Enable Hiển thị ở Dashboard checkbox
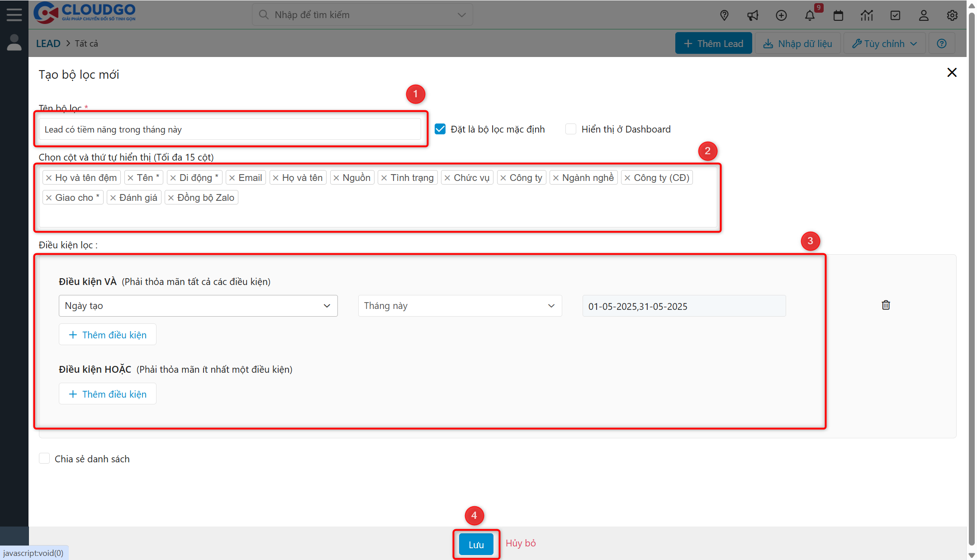 (571, 129)
